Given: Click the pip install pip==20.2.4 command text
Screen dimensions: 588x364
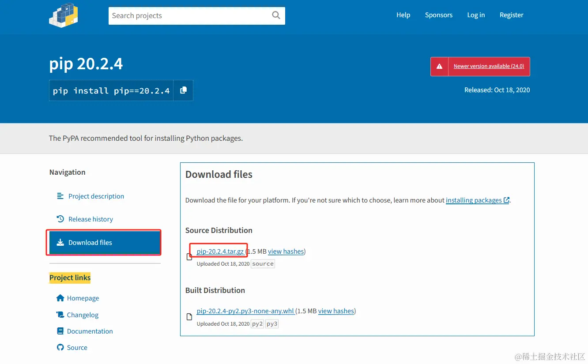Looking at the screenshot, I should click(x=111, y=90).
